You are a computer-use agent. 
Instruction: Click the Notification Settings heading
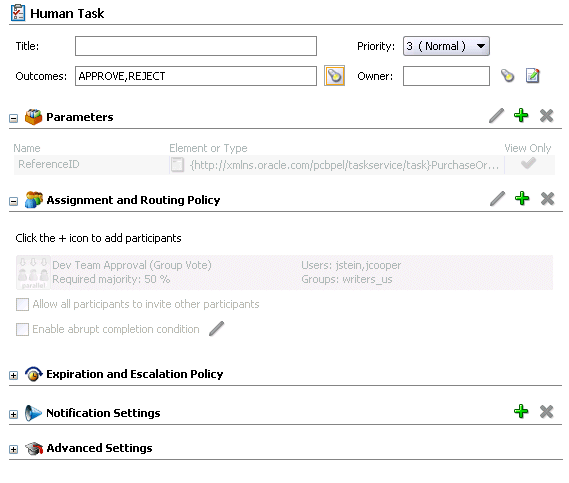point(103,413)
